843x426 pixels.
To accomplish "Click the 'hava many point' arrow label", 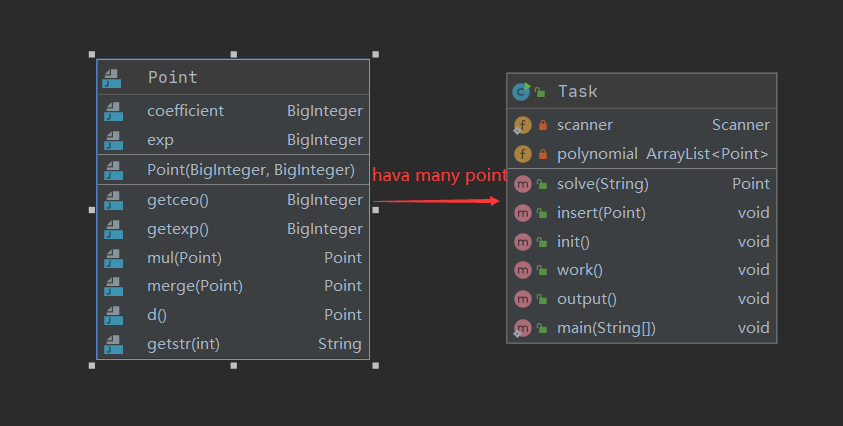I will coord(440,176).
